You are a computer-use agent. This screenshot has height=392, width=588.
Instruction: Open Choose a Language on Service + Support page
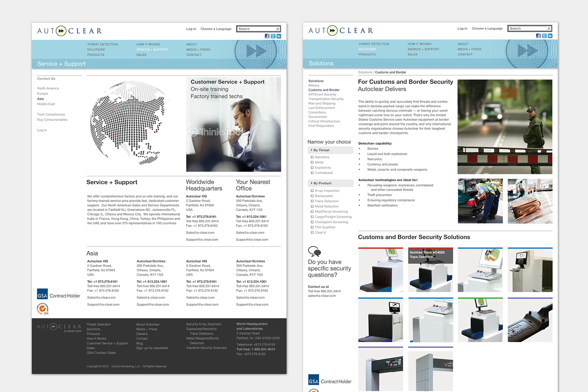[216, 29]
